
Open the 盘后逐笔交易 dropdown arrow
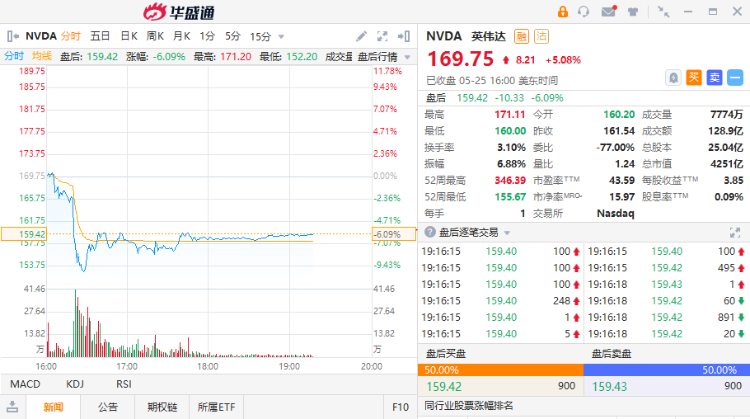507,233
